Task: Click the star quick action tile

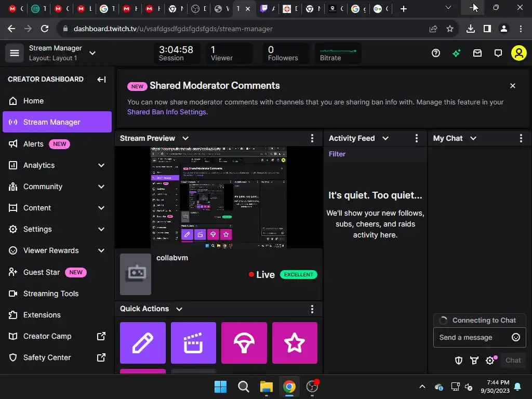Action: 295,343
